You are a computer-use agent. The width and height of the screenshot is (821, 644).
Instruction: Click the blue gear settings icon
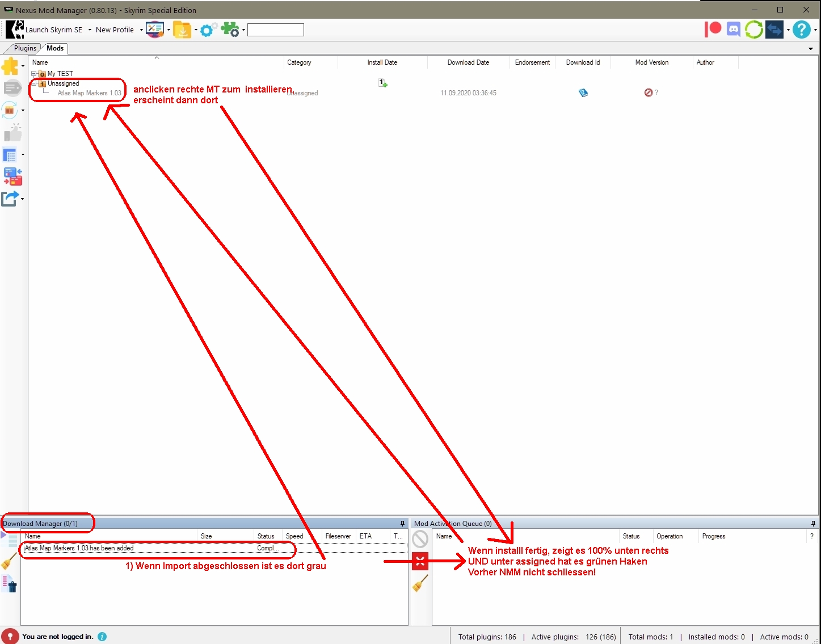click(x=207, y=30)
